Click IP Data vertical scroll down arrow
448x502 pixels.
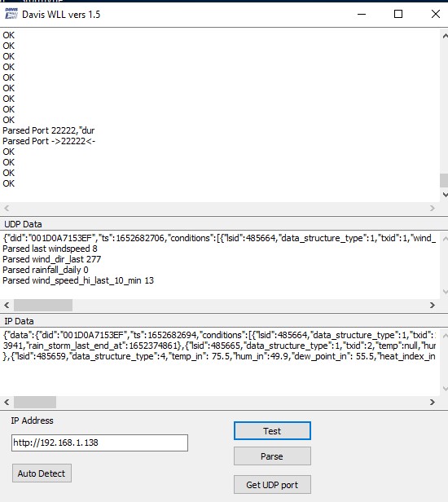tap(445, 389)
